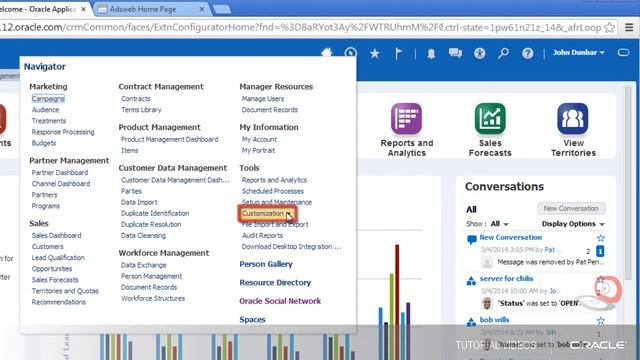Open Parties under Customer Data Management
This screenshot has width=640, height=360.
pyautogui.click(x=131, y=191)
